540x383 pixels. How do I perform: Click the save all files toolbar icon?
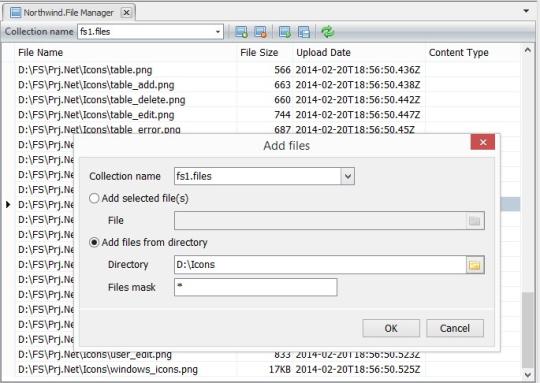click(x=304, y=32)
